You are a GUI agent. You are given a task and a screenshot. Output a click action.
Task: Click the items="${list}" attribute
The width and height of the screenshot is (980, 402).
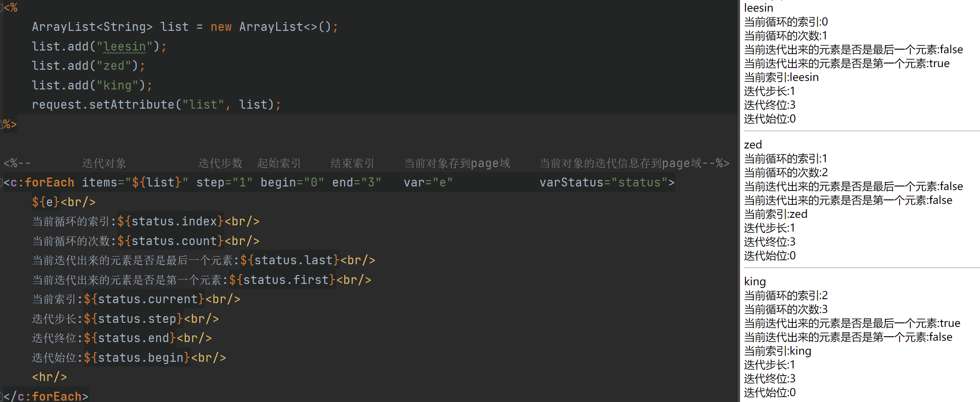(x=135, y=182)
